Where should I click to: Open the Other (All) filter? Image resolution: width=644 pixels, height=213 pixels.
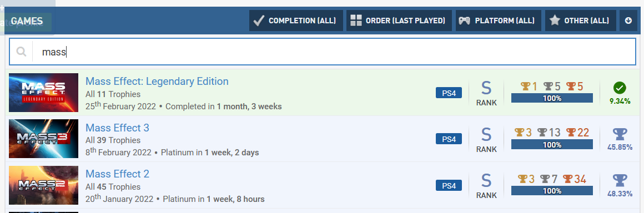pos(581,21)
